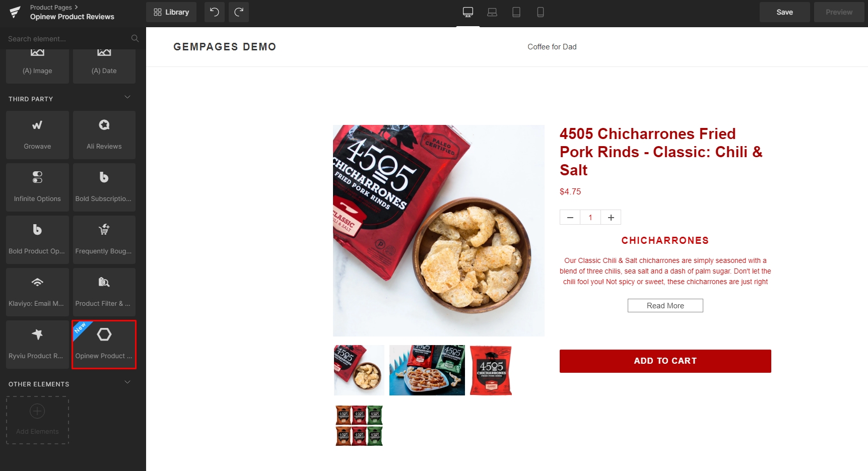Select the Ali Reviews element
Image resolution: width=868 pixels, height=471 pixels.
104,135
